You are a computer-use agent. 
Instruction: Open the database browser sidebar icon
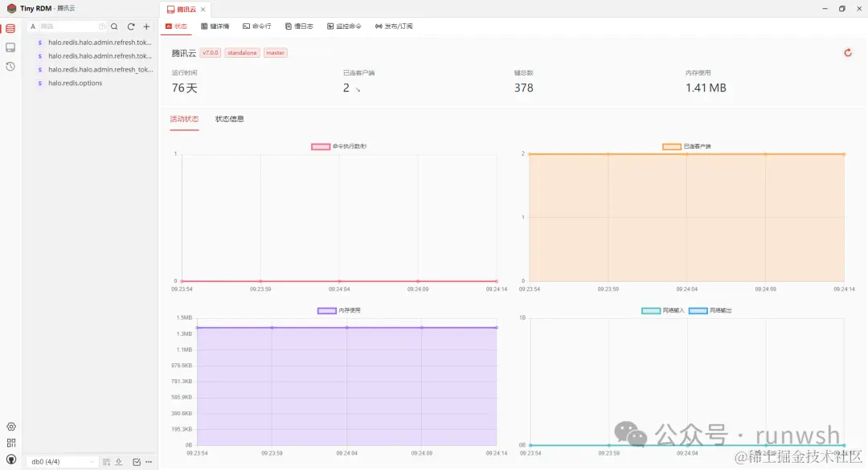click(10, 28)
